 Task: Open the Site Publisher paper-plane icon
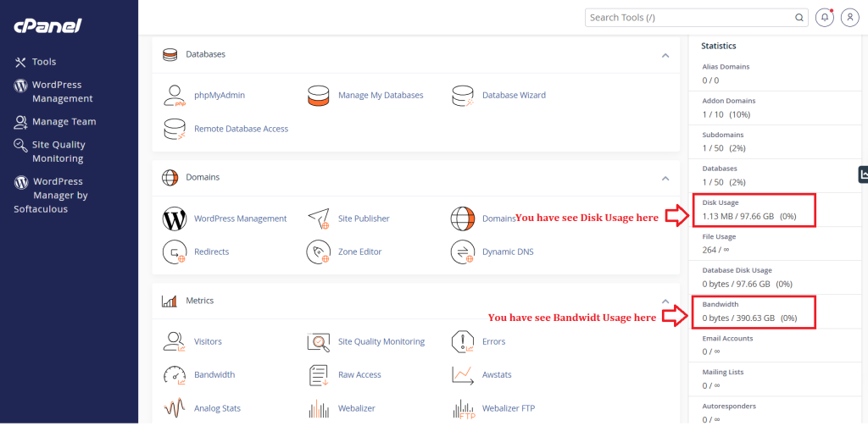(x=319, y=219)
